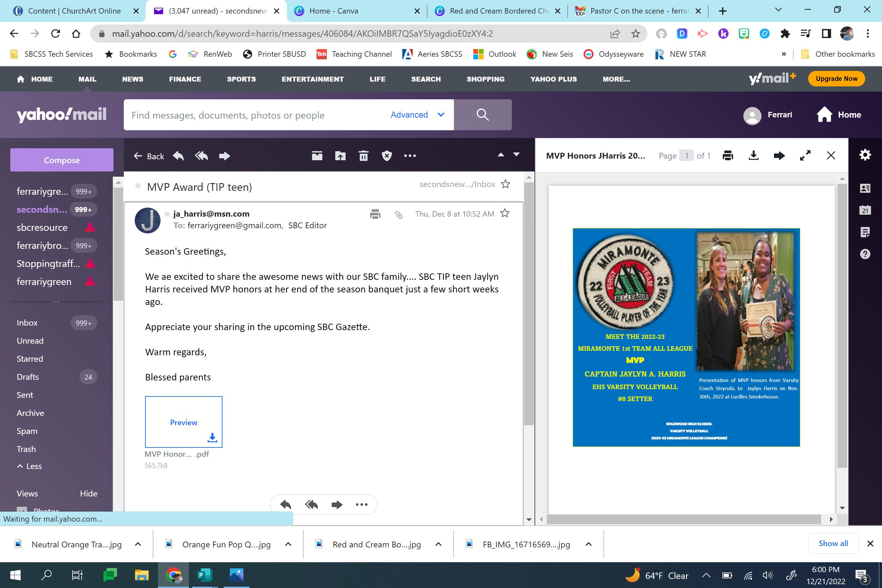Click the Compose button
Image resolution: width=882 pixels, height=588 pixels.
tap(62, 160)
